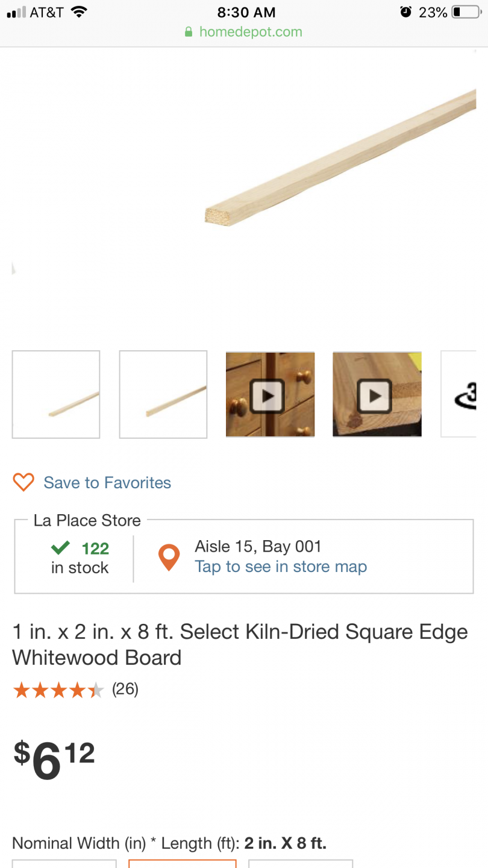Tap the orange location pin icon
Viewport: 488px width, 868px height.
tap(169, 558)
